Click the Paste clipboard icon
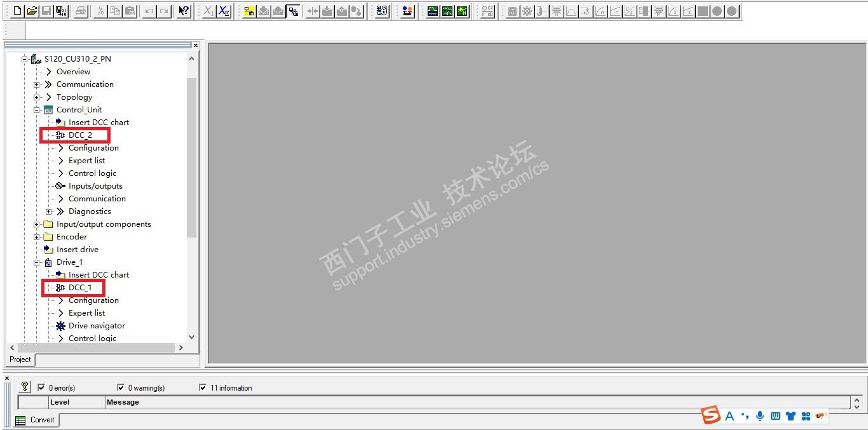 pos(130,11)
